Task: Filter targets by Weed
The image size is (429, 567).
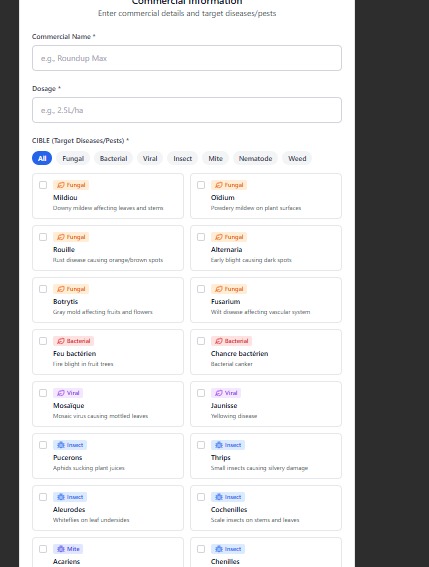Action: (297, 158)
